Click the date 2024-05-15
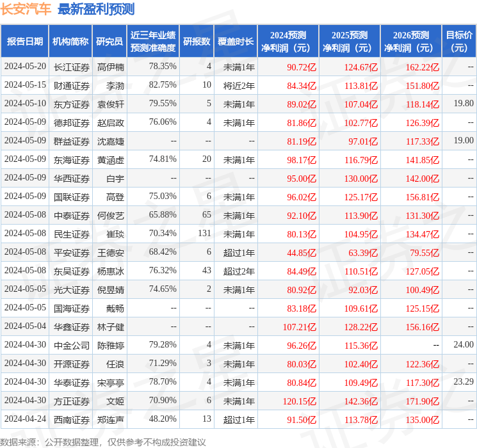477x448 pixels. [x=25, y=84]
